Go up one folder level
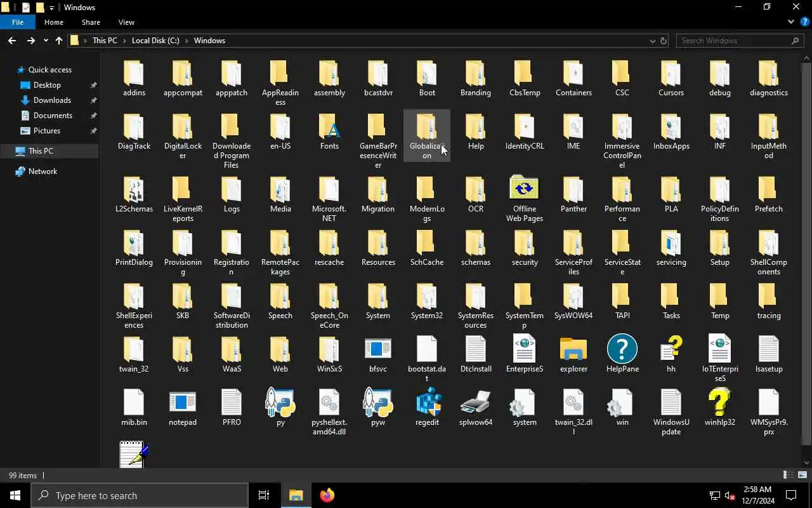 point(59,41)
